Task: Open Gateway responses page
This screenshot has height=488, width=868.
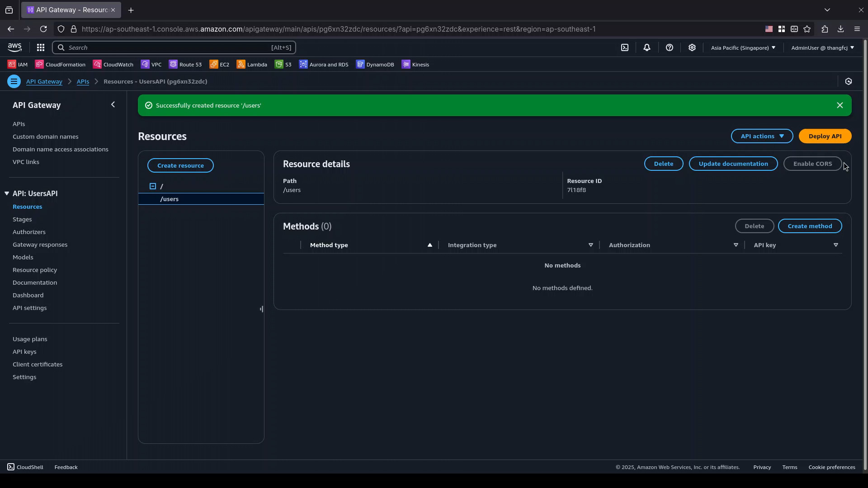Action: [x=40, y=244]
